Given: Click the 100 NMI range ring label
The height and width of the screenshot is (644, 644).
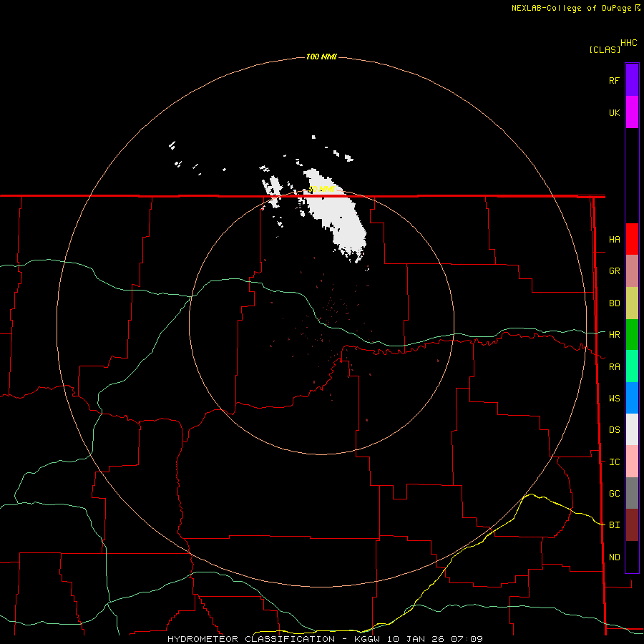Looking at the screenshot, I should 321,57.
